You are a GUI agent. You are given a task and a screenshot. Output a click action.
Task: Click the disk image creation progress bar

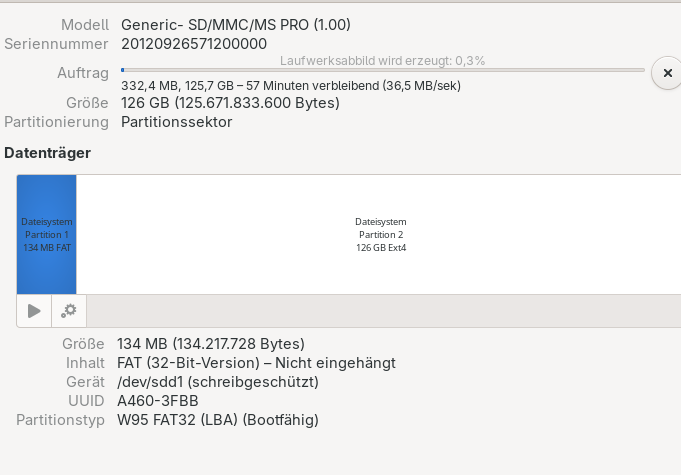pyautogui.click(x=383, y=70)
